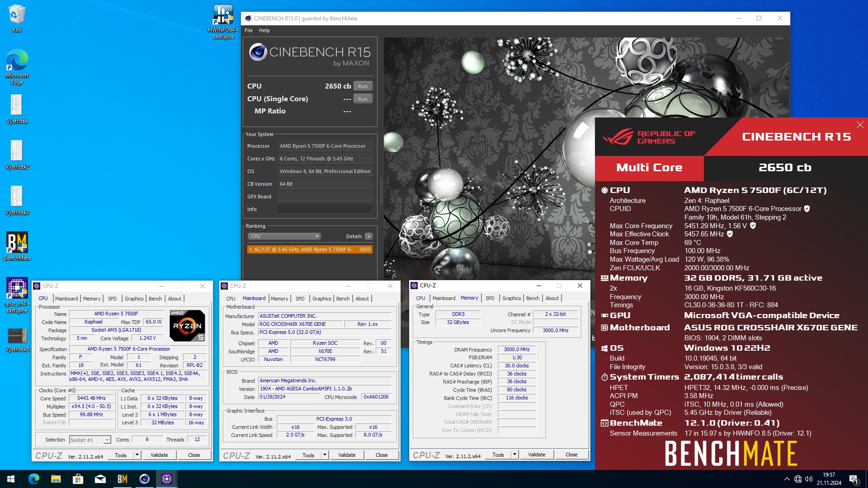This screenshot has height=488, width=868.
Task: Open the Výstřižek2 desktop file icon
Action: click(17, 155)
